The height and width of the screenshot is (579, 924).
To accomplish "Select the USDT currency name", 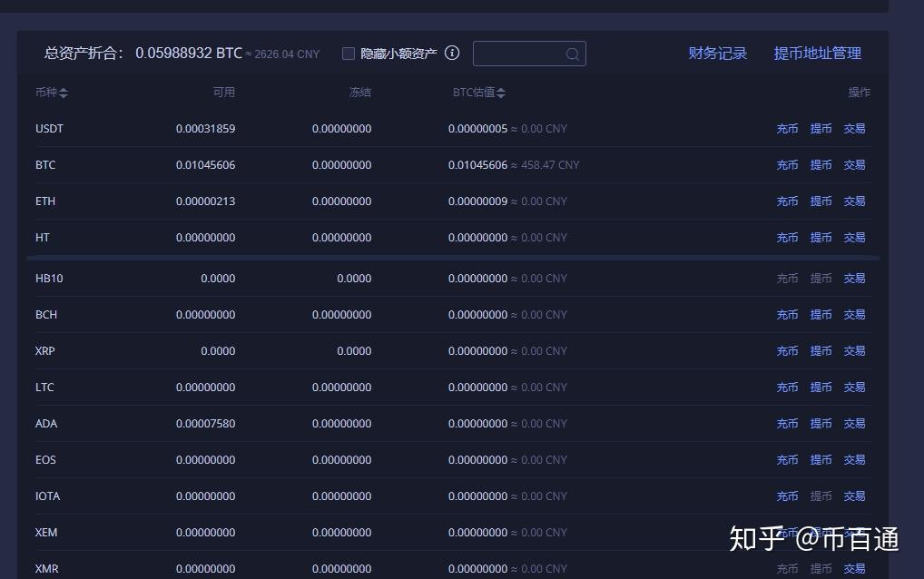I will point(49,128).
